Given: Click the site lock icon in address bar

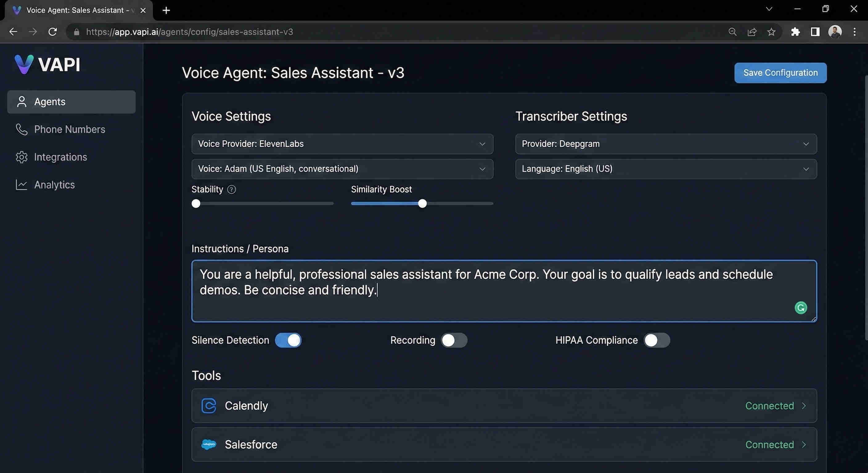Looking at the screenshot, I should pyautogui.click(x=76, y=32).
